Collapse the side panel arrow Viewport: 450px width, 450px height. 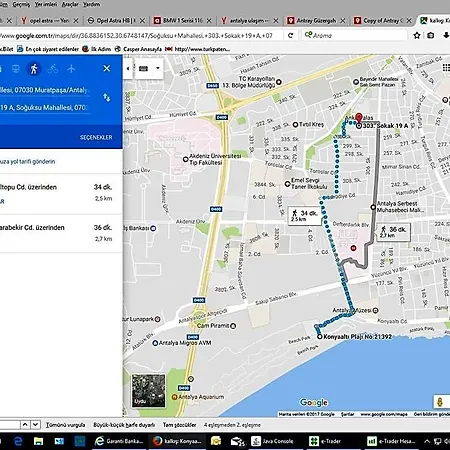128,69
